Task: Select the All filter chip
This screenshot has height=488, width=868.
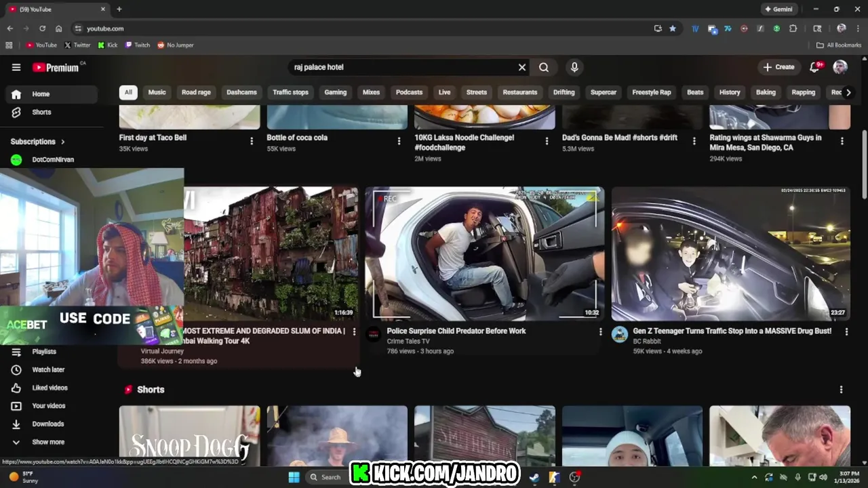Action: click(x=128, y=92)
